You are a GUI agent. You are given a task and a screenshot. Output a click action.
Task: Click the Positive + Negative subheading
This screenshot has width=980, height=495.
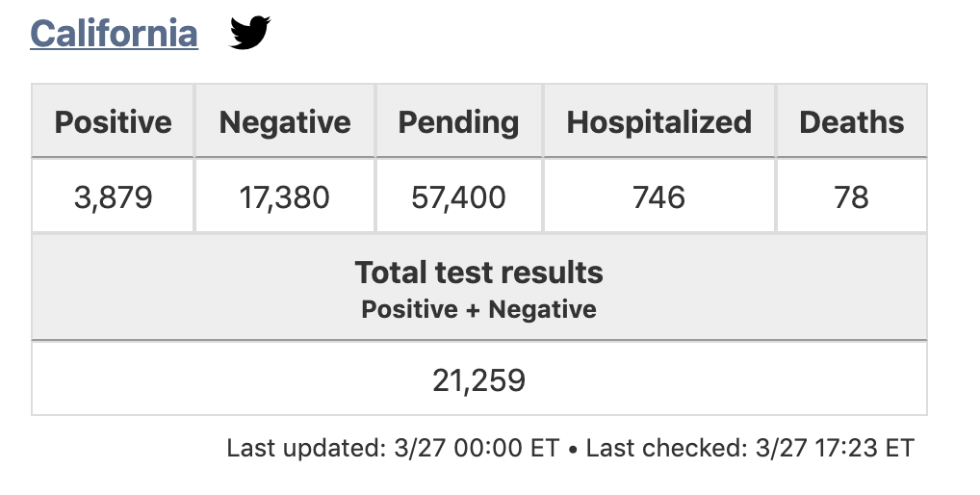479,309
